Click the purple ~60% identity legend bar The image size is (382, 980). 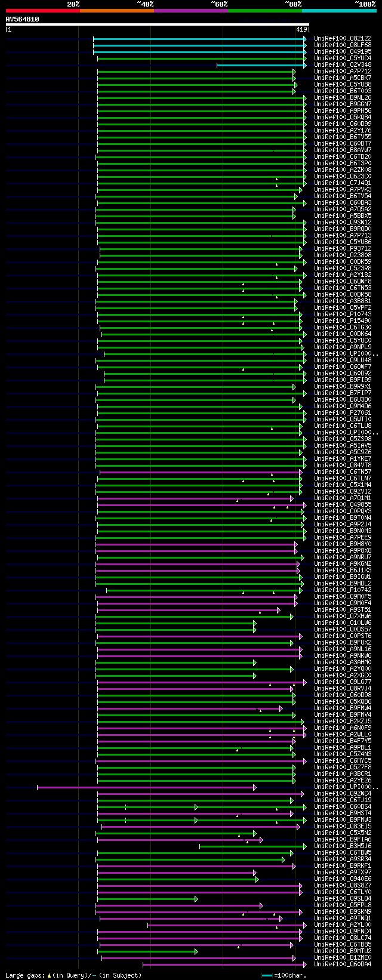click(x=190, y=10)
